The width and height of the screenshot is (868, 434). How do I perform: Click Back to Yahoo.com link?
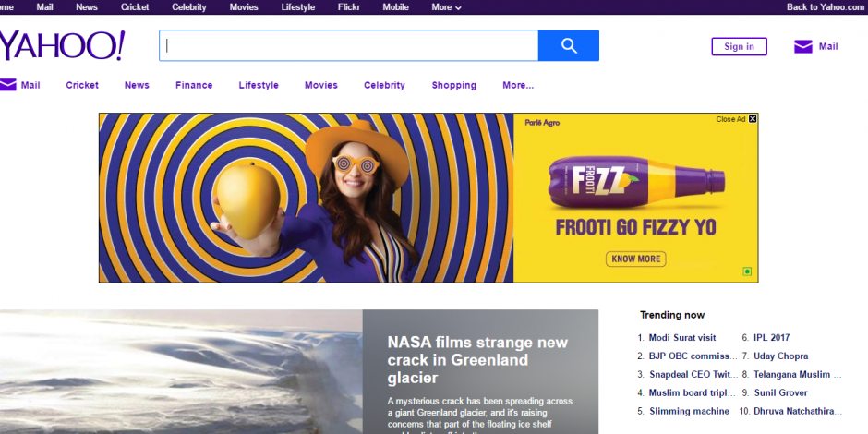click(x=826, y=7)
